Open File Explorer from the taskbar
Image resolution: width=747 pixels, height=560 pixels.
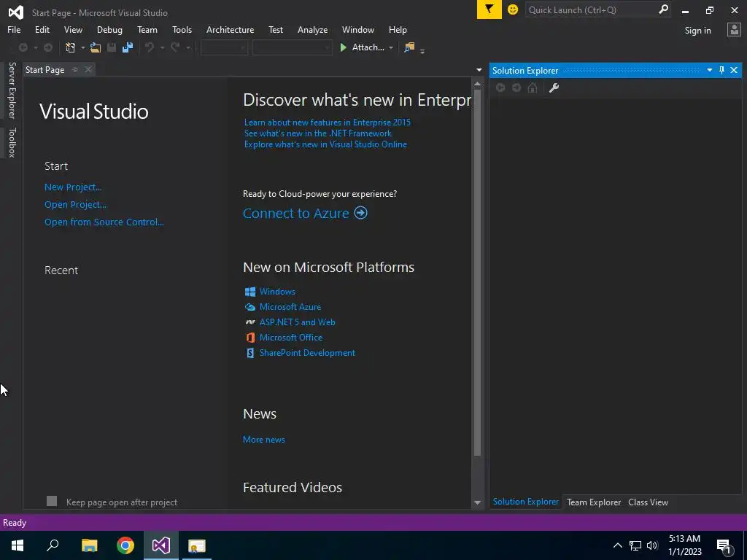pyautogui.click(x=90, y=545)
